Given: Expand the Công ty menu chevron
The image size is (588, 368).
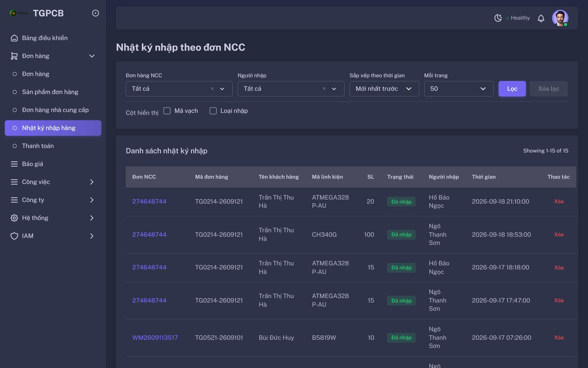Looking at the screenshot, I should coord(92,200).
